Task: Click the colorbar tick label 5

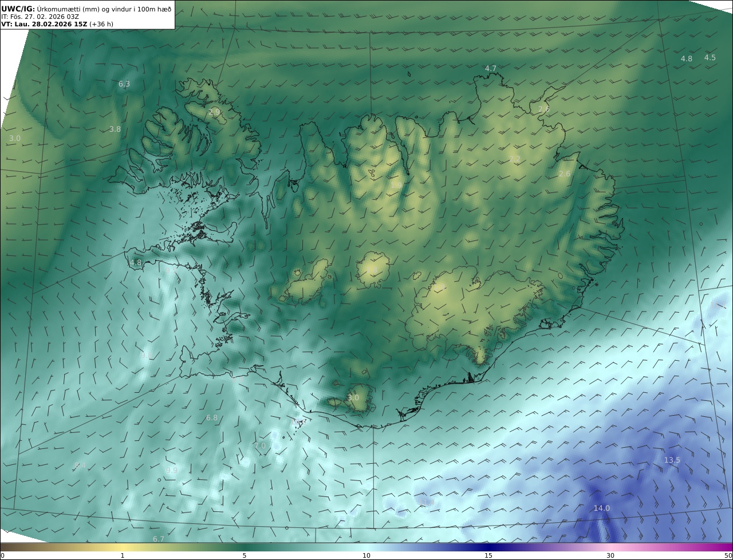Action: [x=245, y=555]
